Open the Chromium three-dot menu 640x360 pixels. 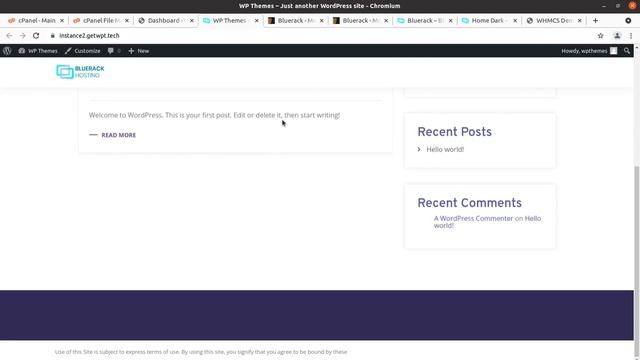[631, 36]
